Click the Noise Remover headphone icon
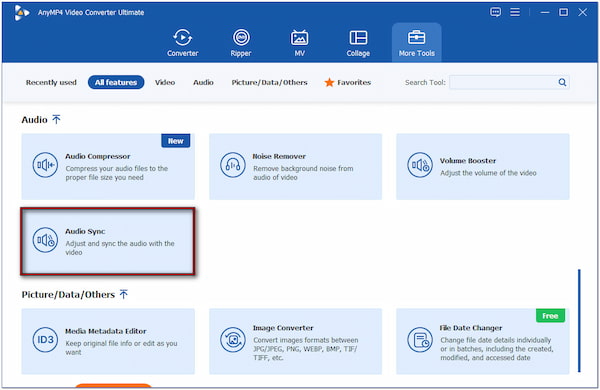600x390 pixels. pyautogui.click(x=233, y=165)
